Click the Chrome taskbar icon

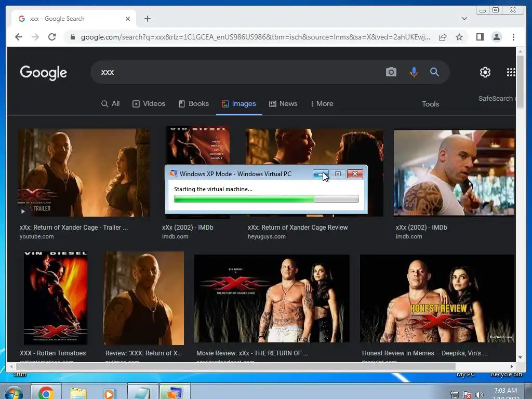tap(46, 393)
